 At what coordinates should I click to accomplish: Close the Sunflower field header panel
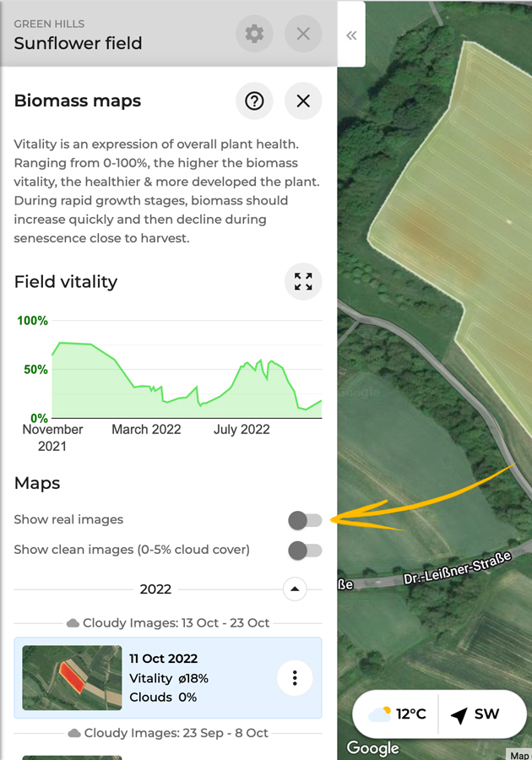coord(303,34)
